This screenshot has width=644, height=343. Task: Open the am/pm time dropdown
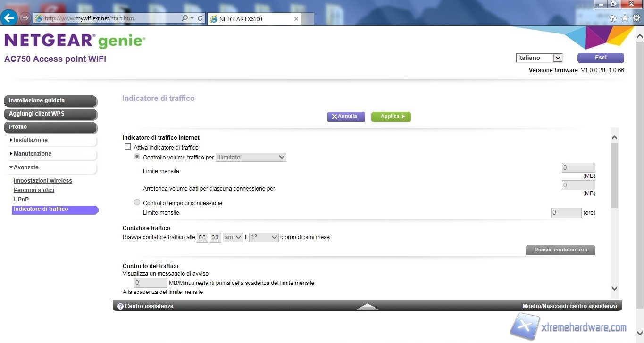(233, 237)
